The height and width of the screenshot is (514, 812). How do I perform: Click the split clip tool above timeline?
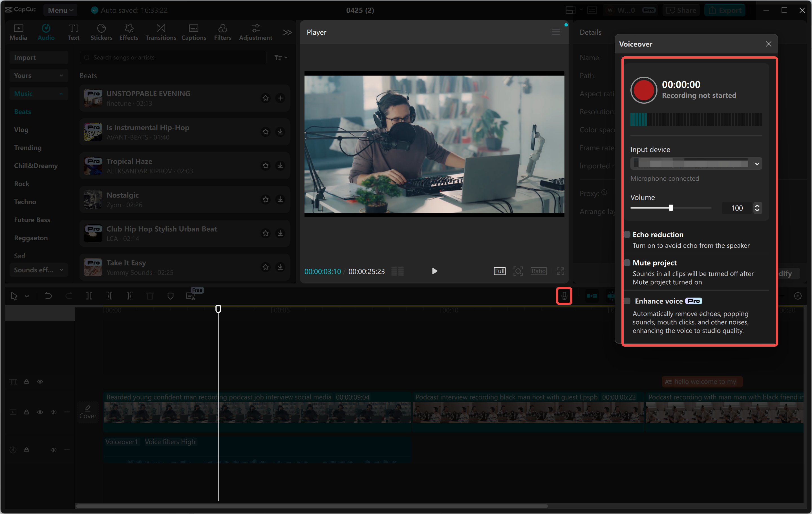(89, 296)
